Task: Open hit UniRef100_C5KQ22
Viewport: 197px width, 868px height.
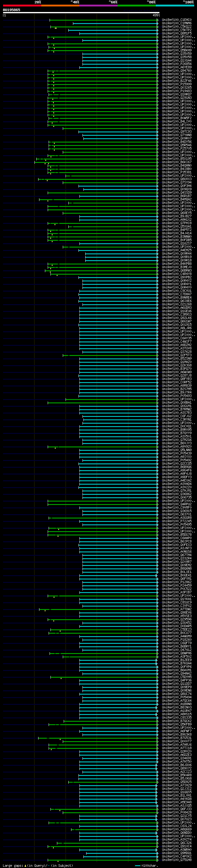Action: click(x=176, y=27)
